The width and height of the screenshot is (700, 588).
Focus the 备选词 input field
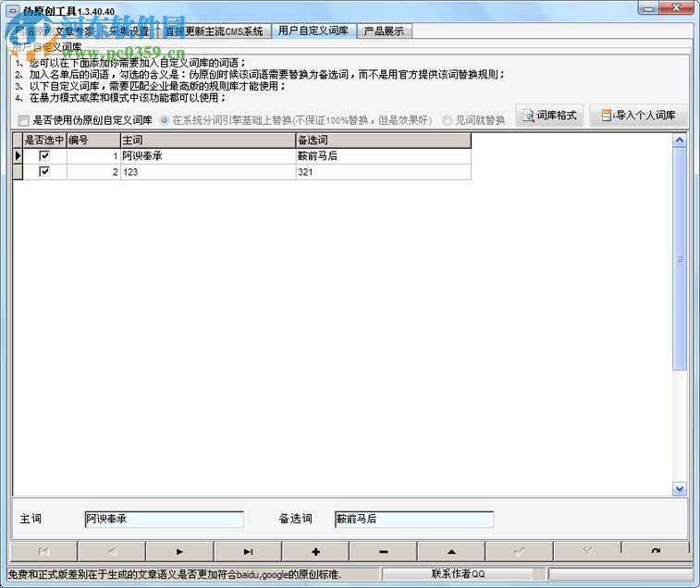414,519
